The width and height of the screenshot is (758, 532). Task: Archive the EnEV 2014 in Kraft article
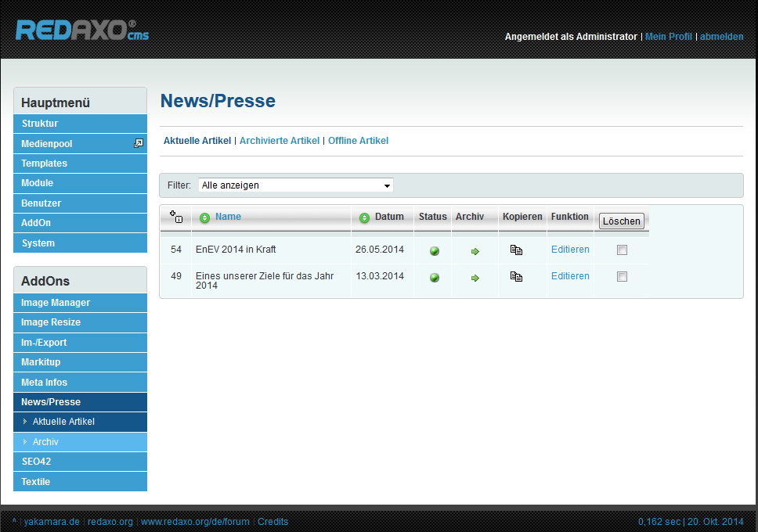[475, 251]
